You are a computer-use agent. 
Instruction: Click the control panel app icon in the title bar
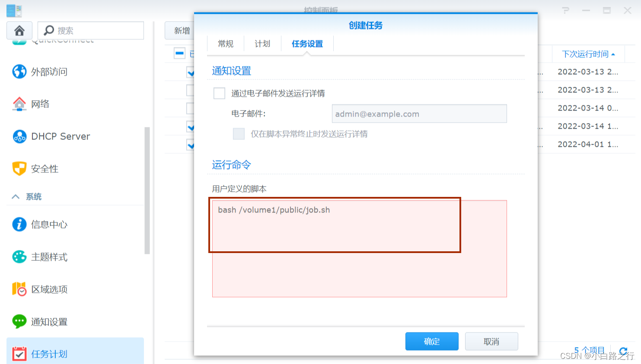[14, 10]
